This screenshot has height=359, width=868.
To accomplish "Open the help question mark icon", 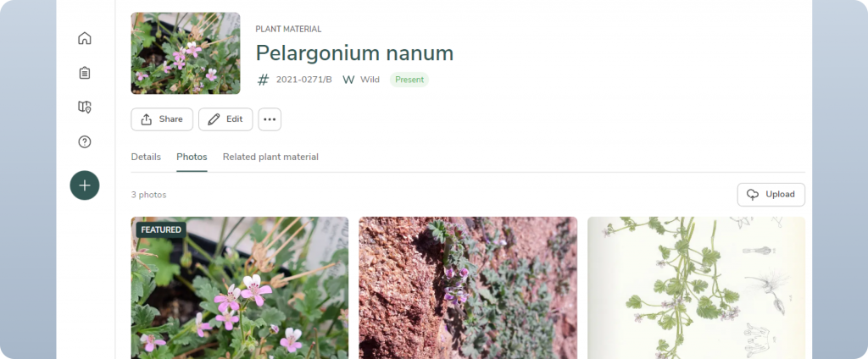I will click(x=84, y=141).
